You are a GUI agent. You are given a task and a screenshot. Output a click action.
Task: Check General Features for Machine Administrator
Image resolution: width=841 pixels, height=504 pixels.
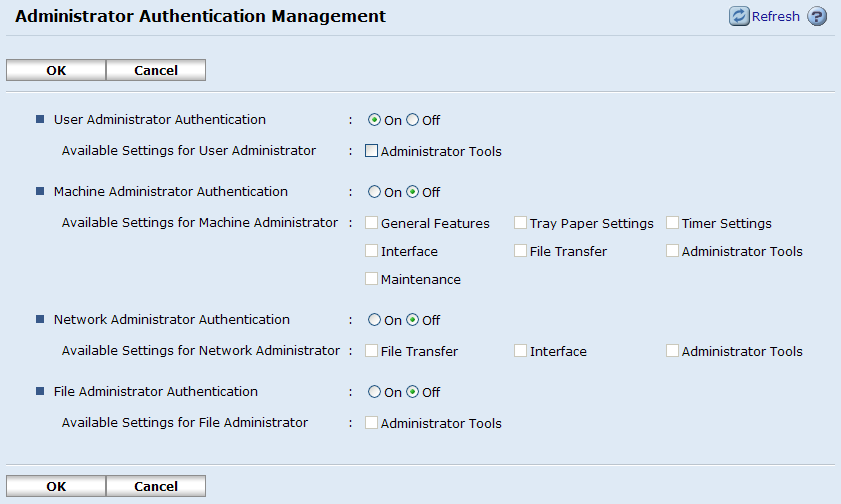click(372, 223)
